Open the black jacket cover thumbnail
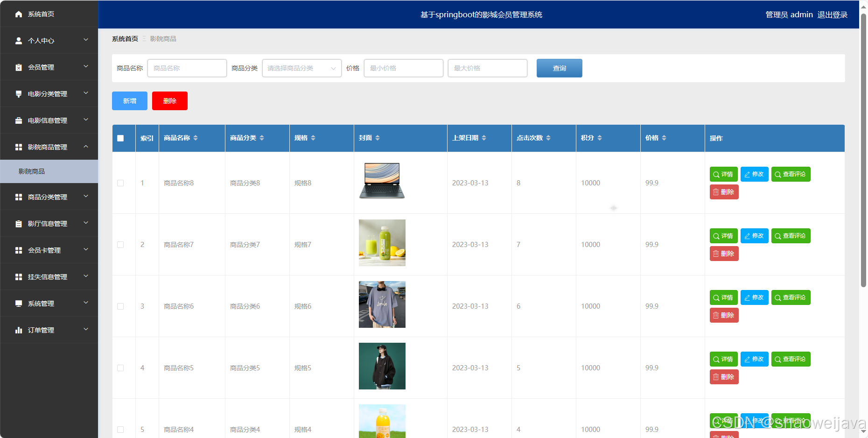Screen dimensions: 868x438 [x=382, y=366]
